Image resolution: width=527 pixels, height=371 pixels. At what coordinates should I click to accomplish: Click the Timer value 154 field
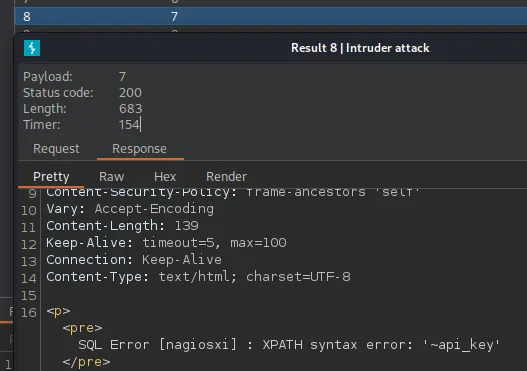click(x=129, y=125)
